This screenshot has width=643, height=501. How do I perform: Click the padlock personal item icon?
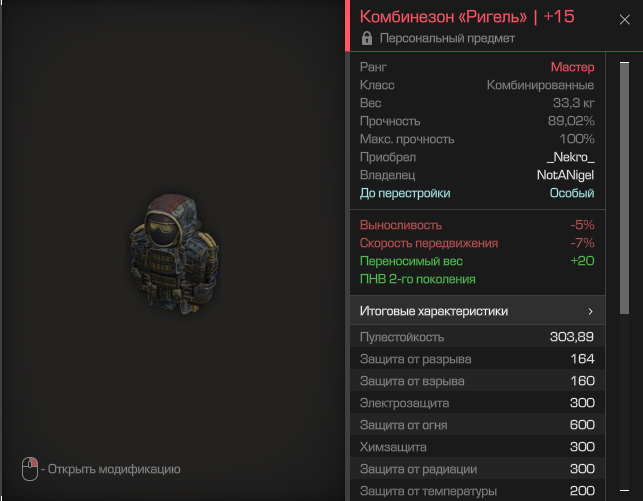click(367, 38)
